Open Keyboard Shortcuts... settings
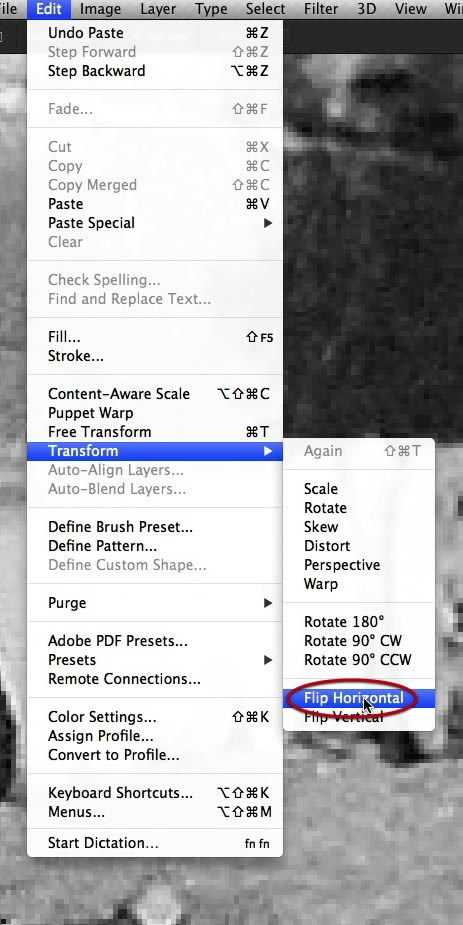The image size is (463, 925). tap(155, 793)
